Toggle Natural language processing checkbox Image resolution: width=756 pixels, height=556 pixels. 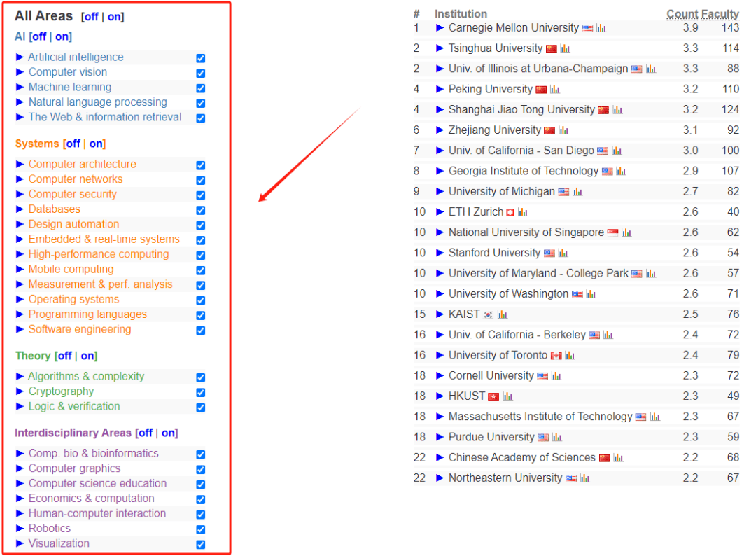click(201, 103)
